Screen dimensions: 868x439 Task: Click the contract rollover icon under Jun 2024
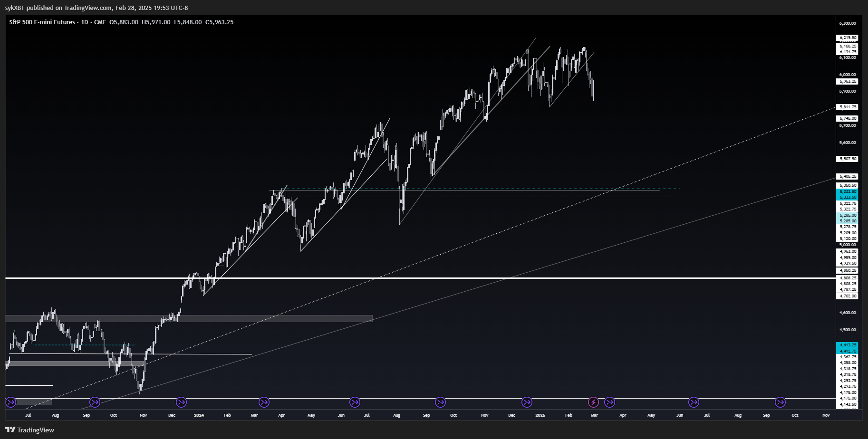[355, 402]
